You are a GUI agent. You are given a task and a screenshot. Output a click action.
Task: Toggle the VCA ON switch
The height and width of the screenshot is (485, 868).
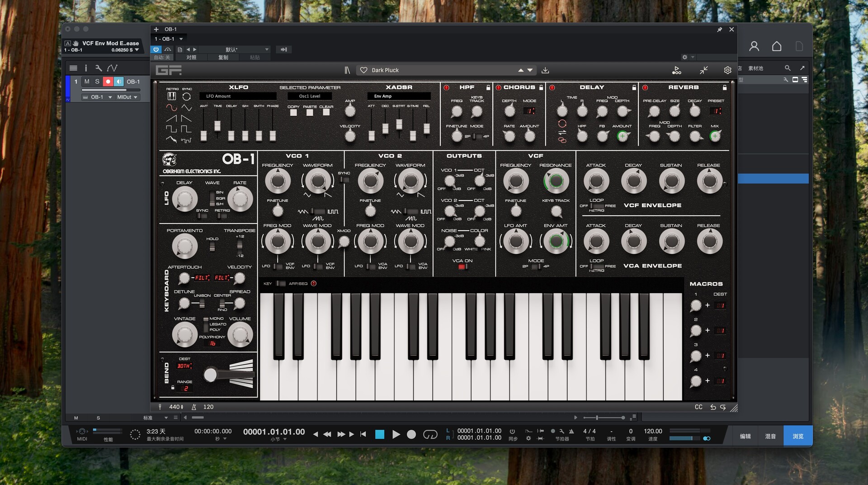[x=462, y=267]
